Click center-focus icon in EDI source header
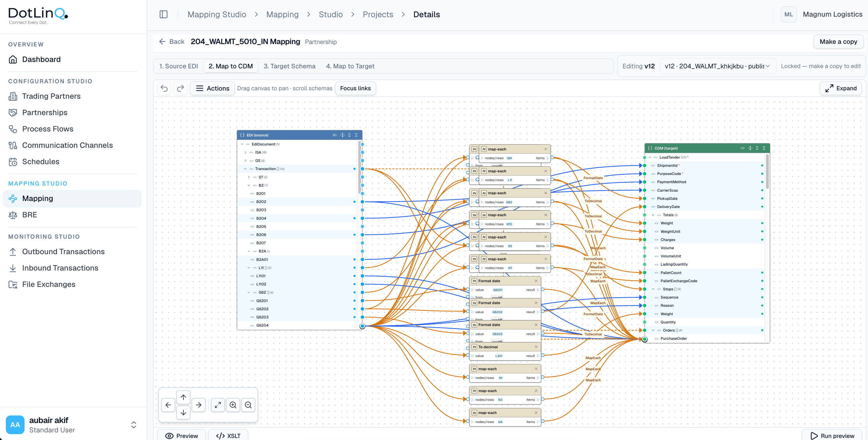 (x=342, y=135)
